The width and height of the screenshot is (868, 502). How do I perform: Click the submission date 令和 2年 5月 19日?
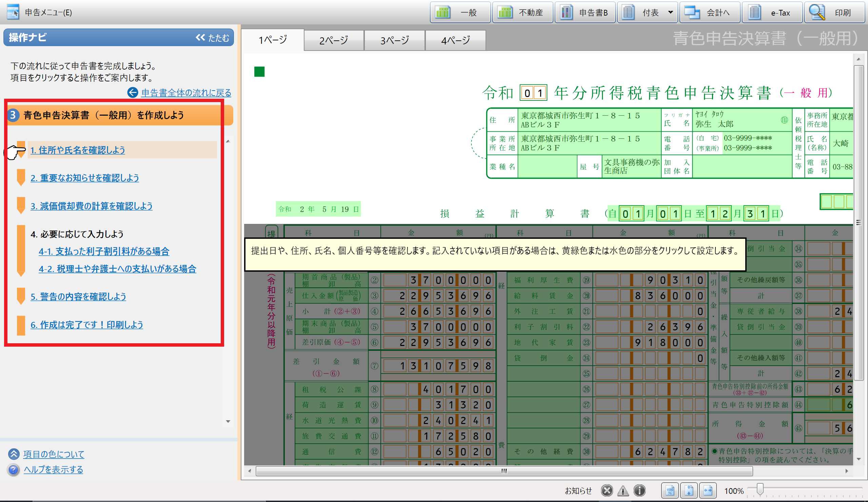pos(318,209)
